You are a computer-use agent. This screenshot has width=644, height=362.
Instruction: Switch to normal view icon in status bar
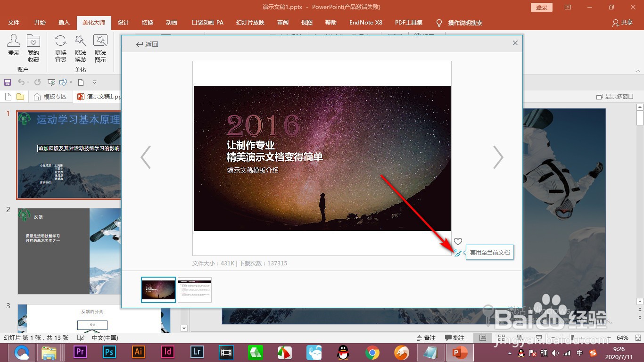coord(483,338)
